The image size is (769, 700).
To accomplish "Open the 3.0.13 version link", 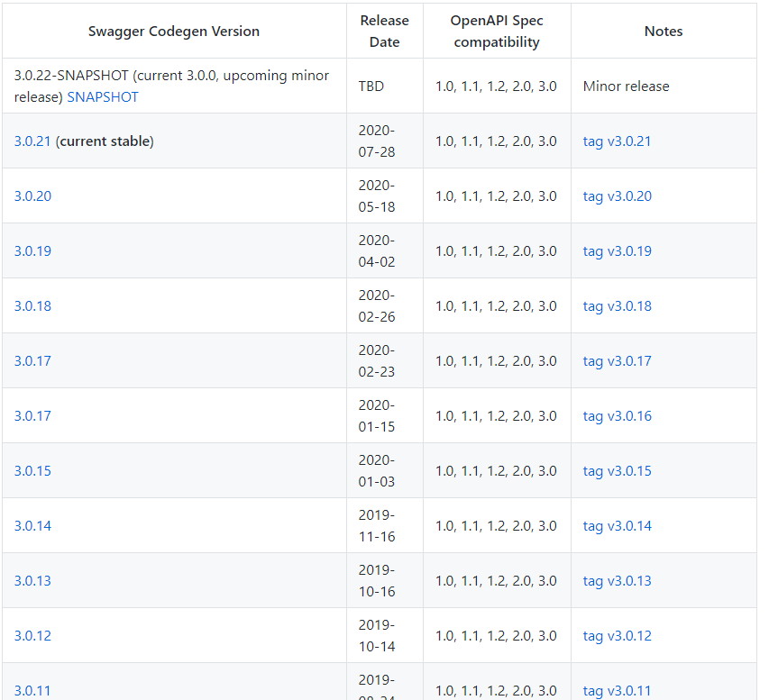I will point(32,580).
